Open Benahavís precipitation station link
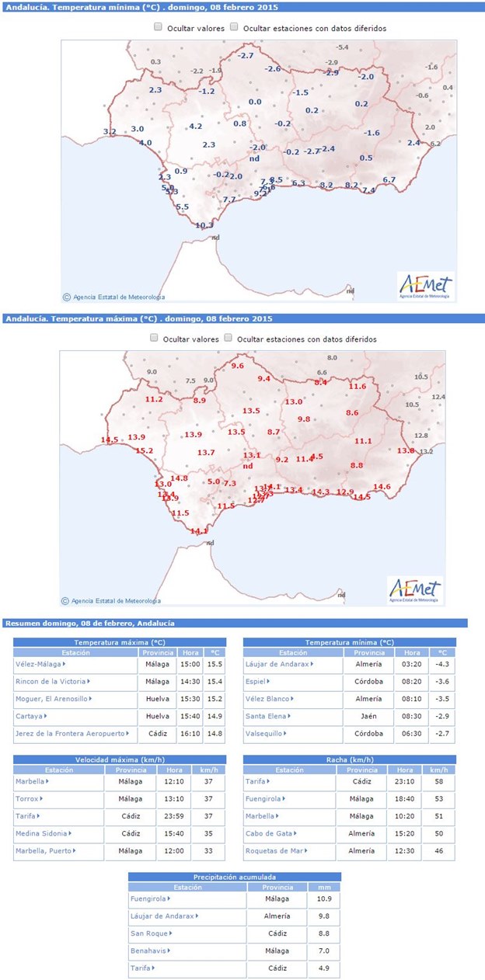 pos(148,950)
